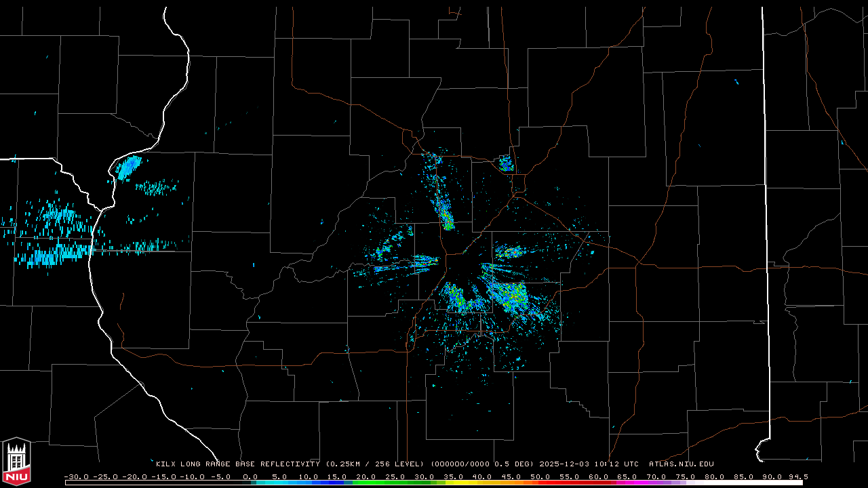Click the 10:12 UTC timestamp
The height and width of the screenshot is (488, 868).
coord(621,464)
